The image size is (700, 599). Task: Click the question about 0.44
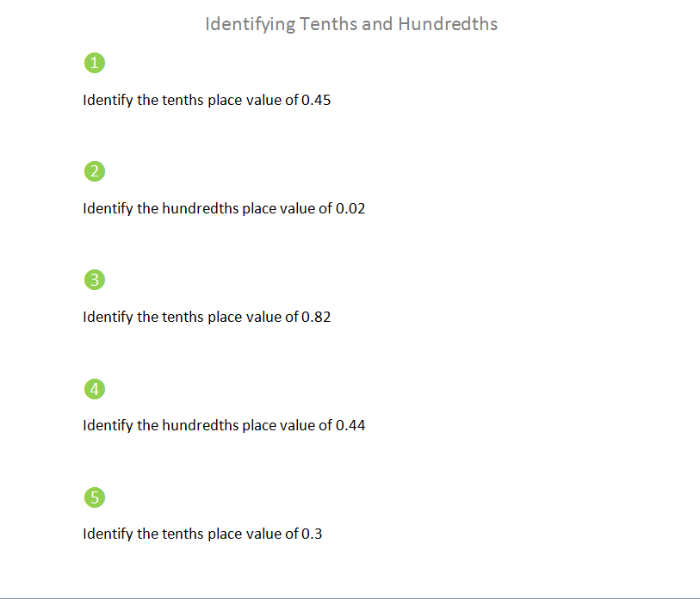tap(224, 425)
